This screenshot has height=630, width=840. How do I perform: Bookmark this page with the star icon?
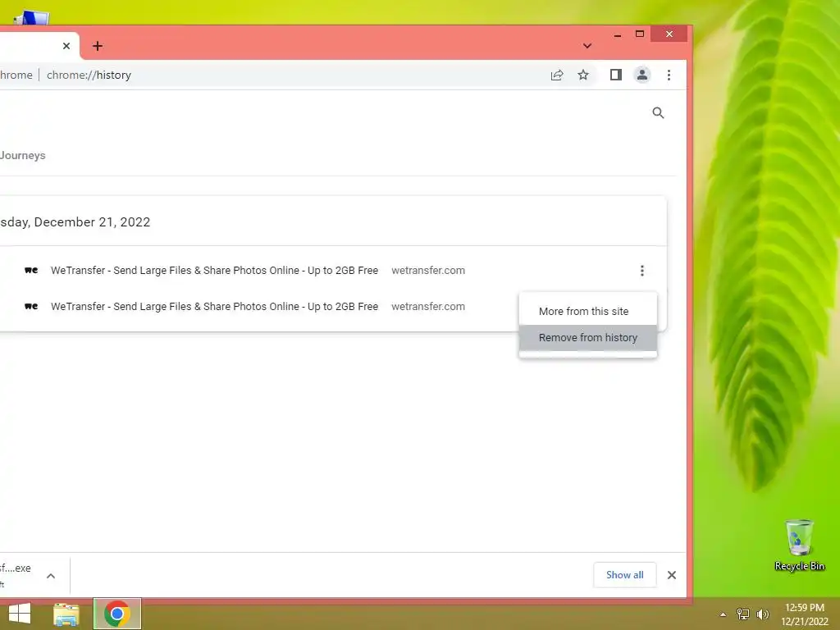click(x=583, y=75)
